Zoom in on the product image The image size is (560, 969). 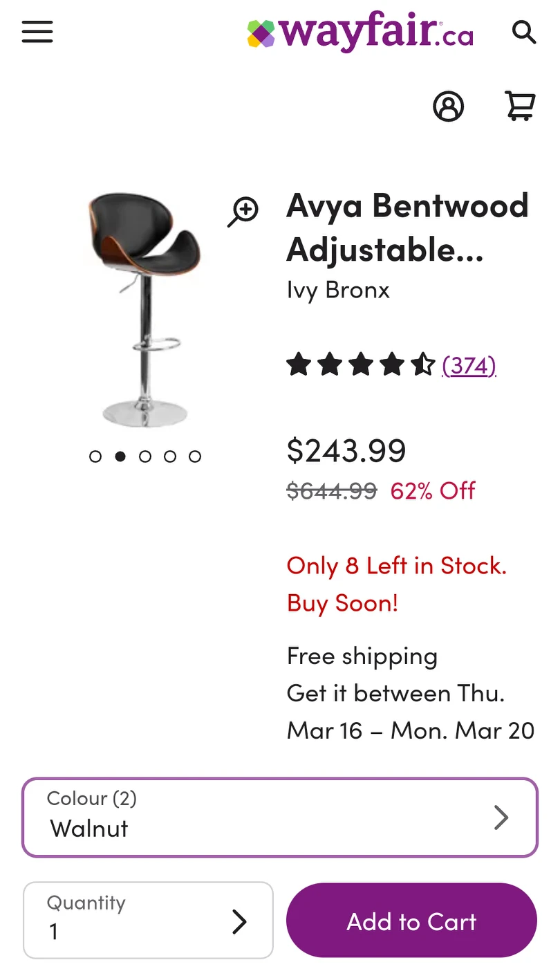pyautogui.click(x=243, y=212)
